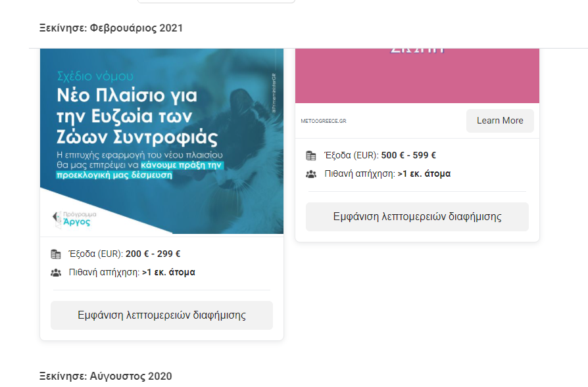This screenshot has height=387, width=588.
Task: Click the spend icon next to 200 € - 299 €
Action: [55, 254]
